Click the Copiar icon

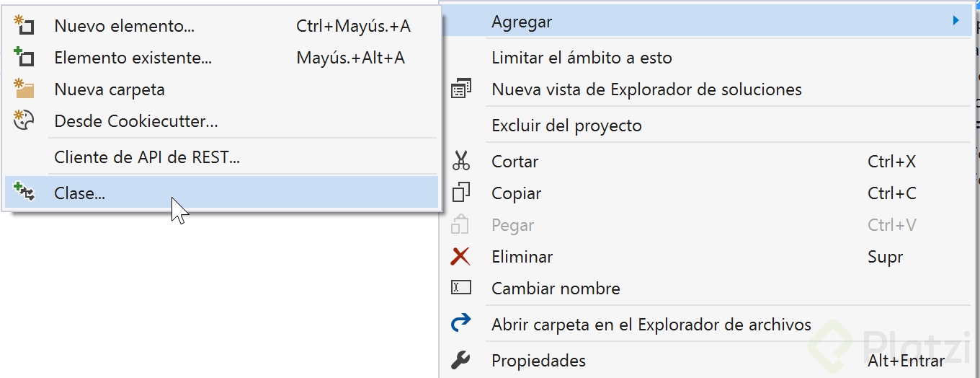tap(460, 193)
